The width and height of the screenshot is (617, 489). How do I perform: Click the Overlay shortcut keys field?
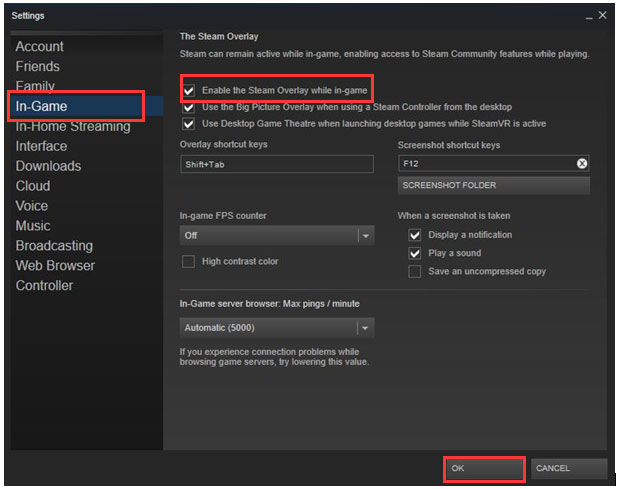click(x=277, y=164)
